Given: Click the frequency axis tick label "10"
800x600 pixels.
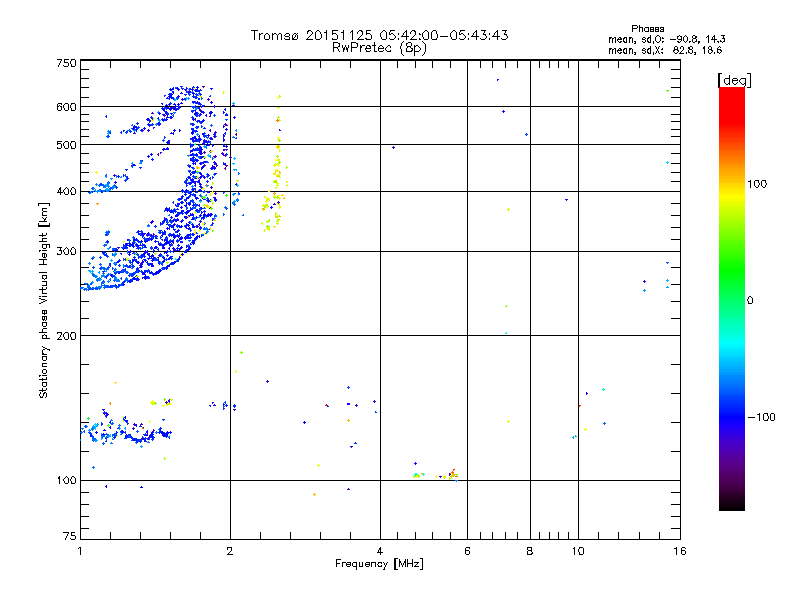Looking at the screenshot, I should pyautogui.click(x=578, y=551).
